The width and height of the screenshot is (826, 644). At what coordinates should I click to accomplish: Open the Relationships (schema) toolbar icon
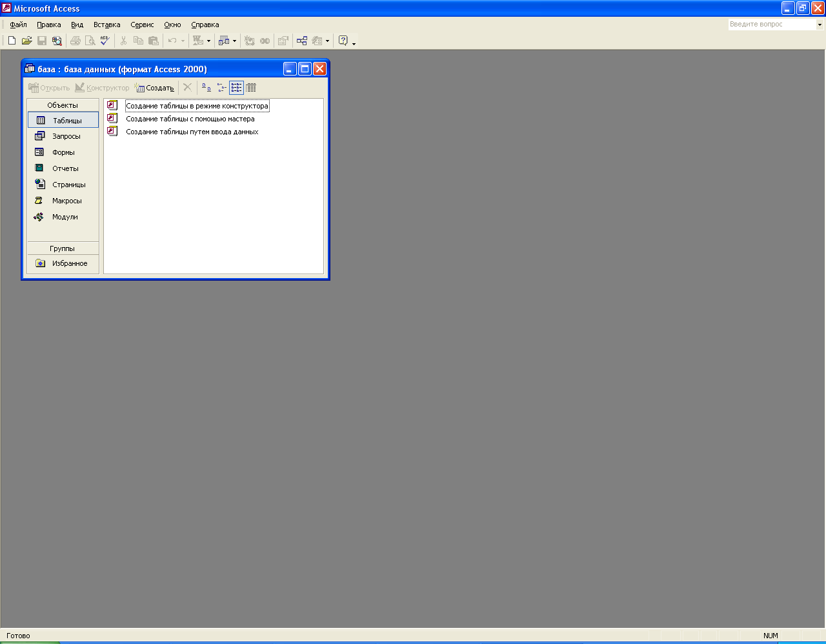pyautogui.click(x=302, y=41)
